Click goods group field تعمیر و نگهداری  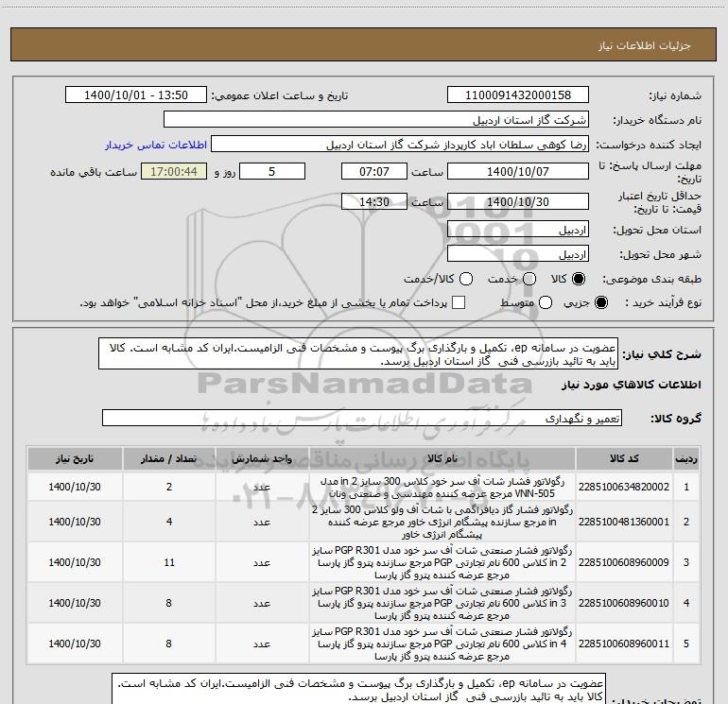362,418
